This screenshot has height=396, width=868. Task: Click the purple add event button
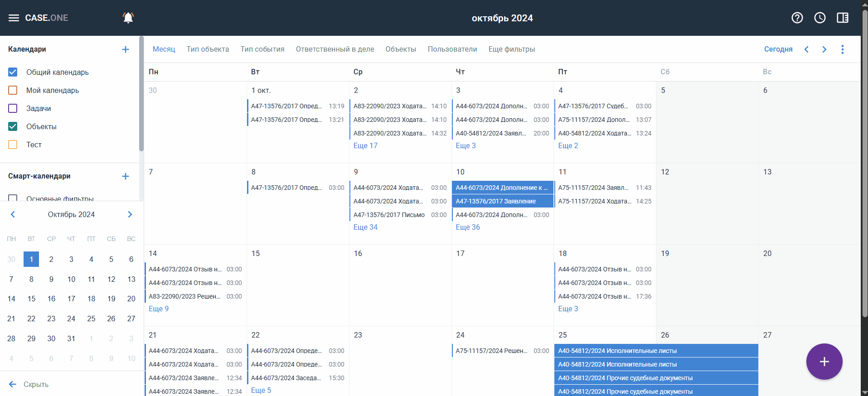pyautogui.click(x=824, y=362)
